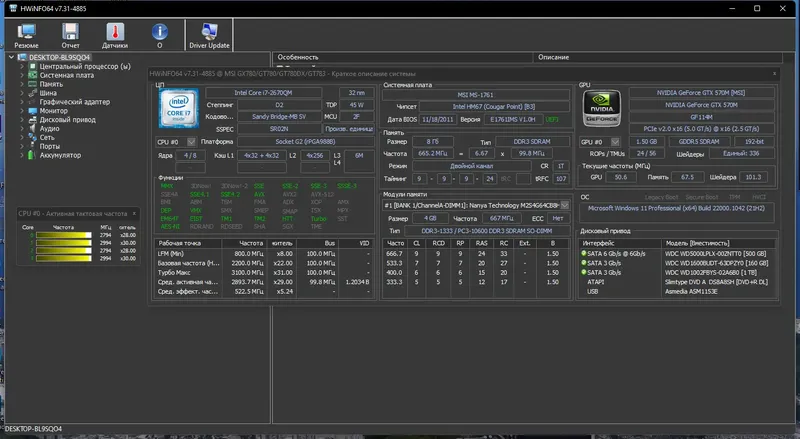Click the Intel Core i7-2670QM name field
Screen dimensions: 800x439
pyautogui.click(x=263, y=92)
